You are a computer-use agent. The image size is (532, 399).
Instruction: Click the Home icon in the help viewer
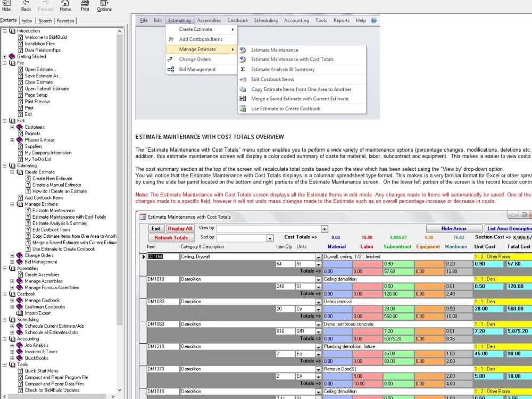65,6
